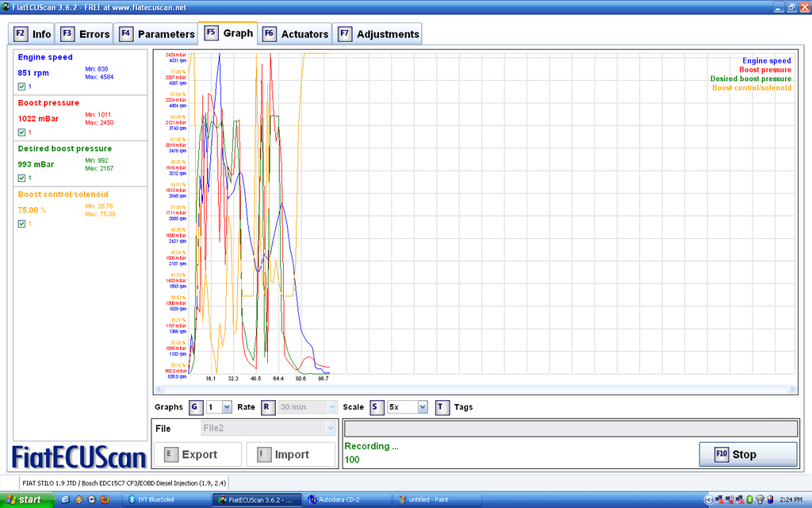The height and width of the screenshot is (508, 812).
Task: Click the Engine speed panel title
Action: click(x=45, y=57)
